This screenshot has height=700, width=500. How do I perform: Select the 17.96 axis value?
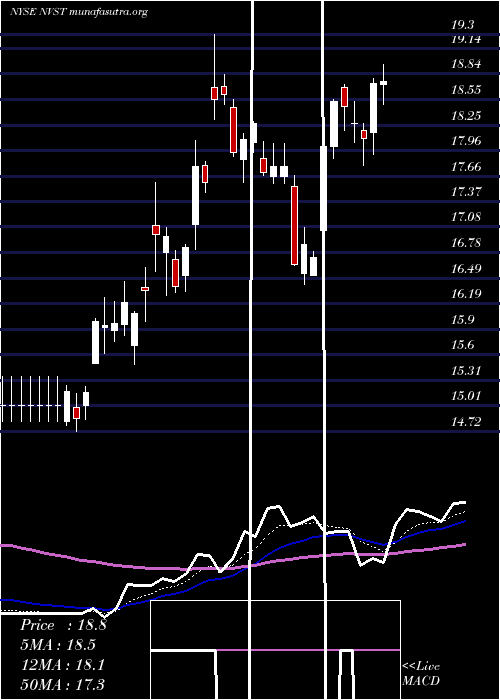coord(466,141)
